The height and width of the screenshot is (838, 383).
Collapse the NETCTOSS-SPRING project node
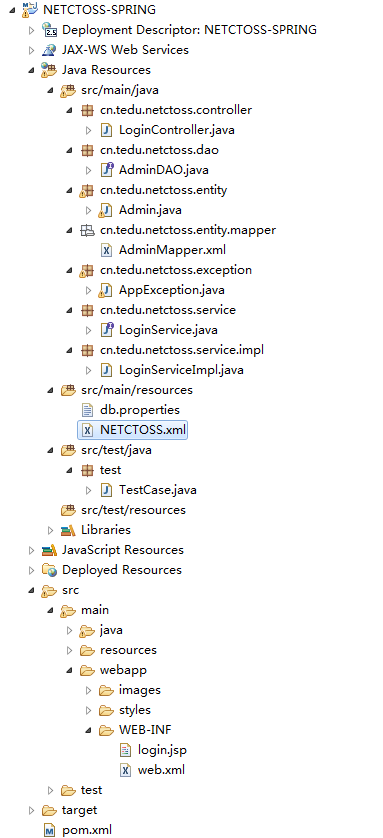(12, 10)
